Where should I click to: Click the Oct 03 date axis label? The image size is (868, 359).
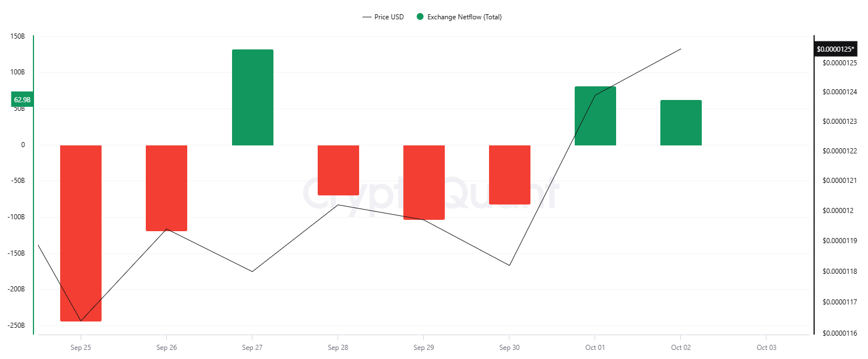(766, 348)
